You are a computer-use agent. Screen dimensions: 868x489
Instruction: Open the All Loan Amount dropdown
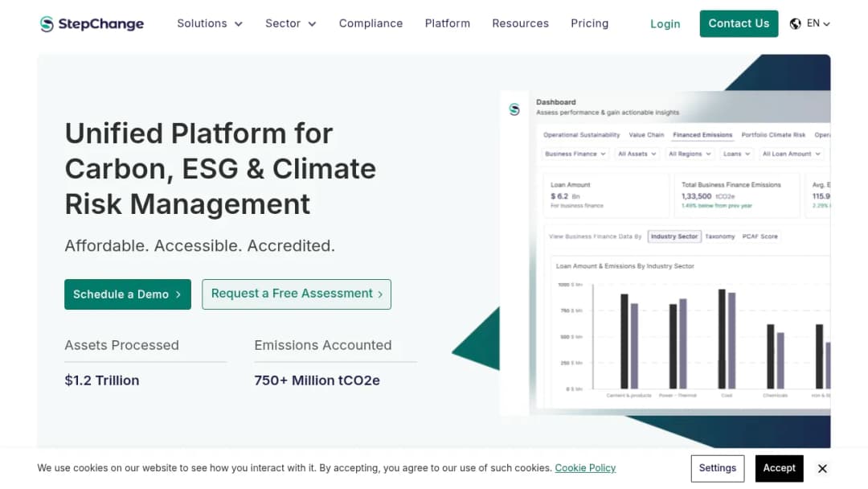[791, 154]
